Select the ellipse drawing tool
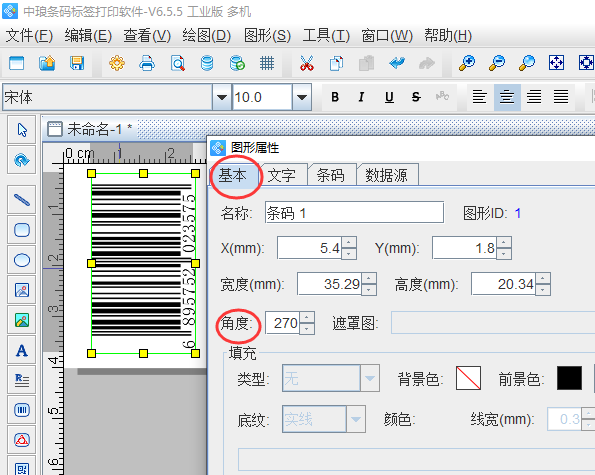Screen dimensions: 595x475 point(22,260)
